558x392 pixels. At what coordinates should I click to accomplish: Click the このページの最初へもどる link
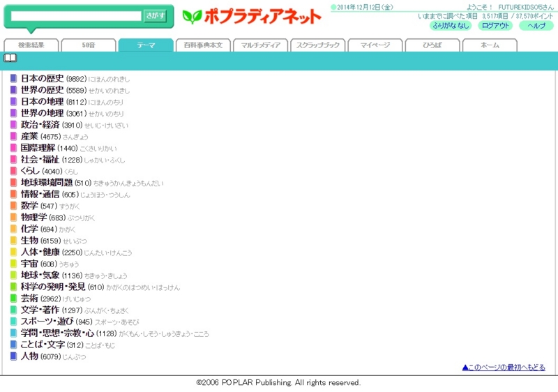(504, 368)
